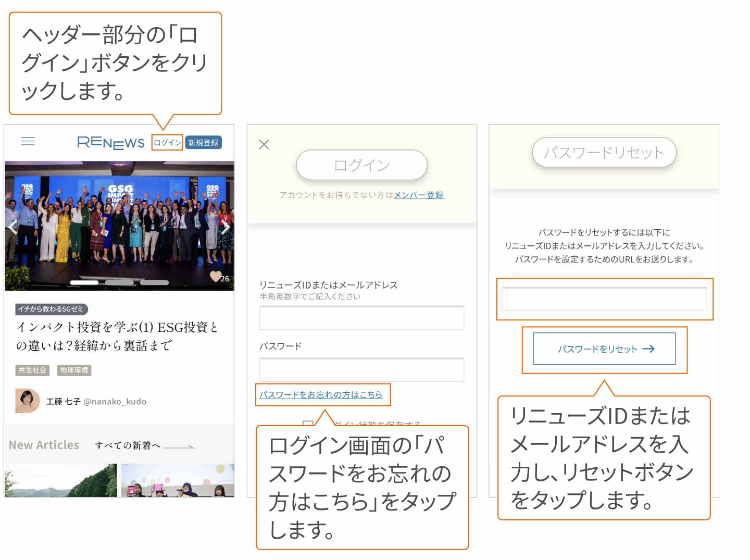Open the article thumbnail with people holding signs

(x=178, y=480)
